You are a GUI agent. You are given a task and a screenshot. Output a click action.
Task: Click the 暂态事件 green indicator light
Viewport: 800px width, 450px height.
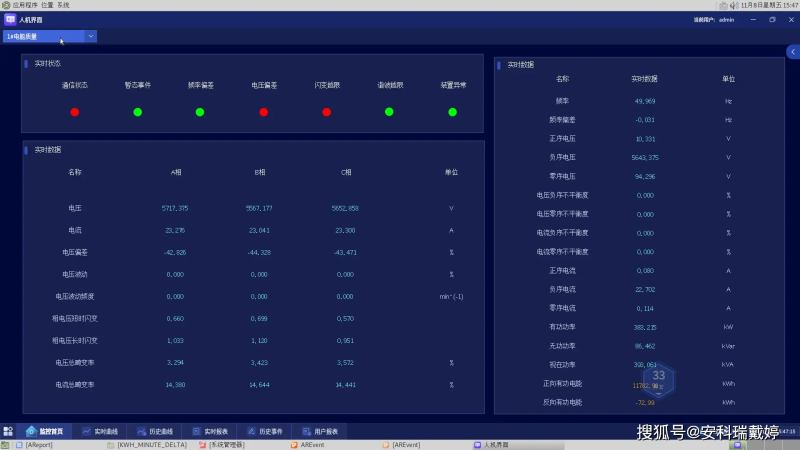tap(137, 112)
